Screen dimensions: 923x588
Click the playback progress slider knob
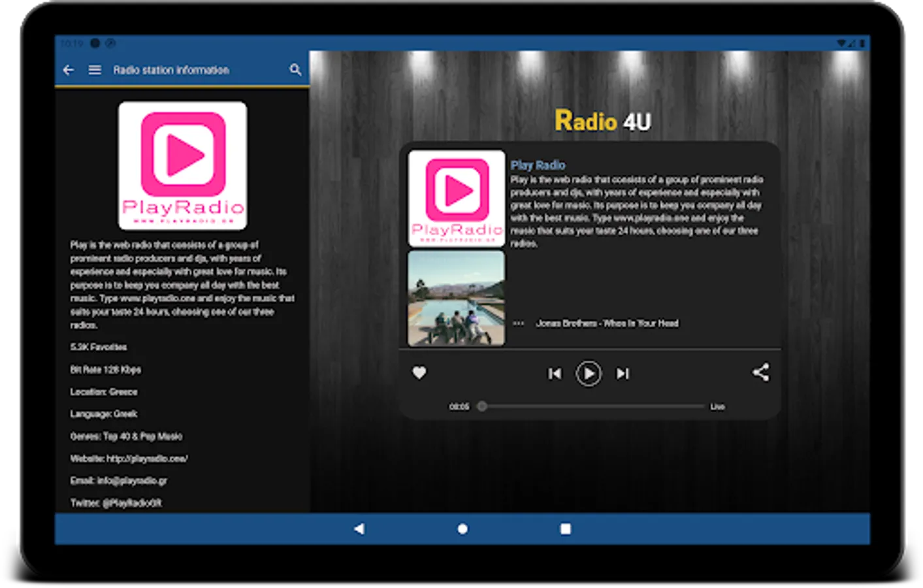tap(482, 406)
